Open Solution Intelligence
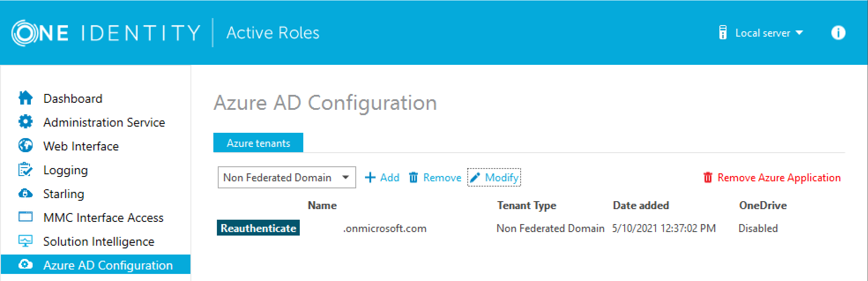The width and height of the screenshot is (868, 281). [x=99, y=242]
